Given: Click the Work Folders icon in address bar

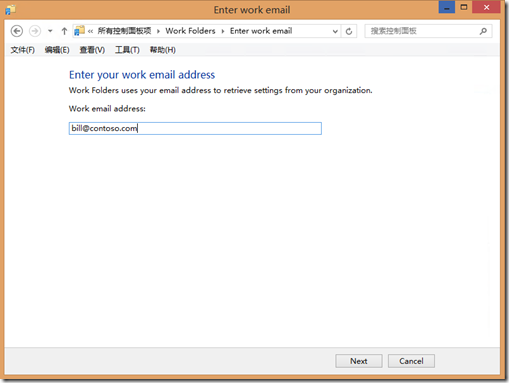Looking at the screenshot, I should pyautogui.click(x=79, y=31).
